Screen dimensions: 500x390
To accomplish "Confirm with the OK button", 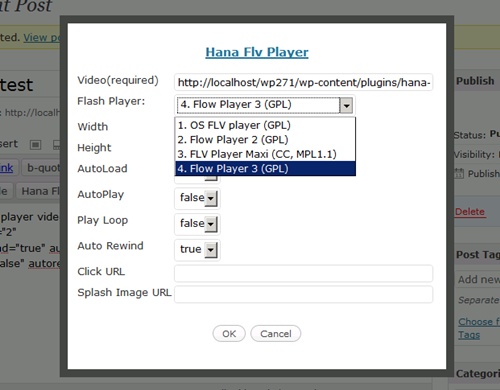I will coord(229,334).
